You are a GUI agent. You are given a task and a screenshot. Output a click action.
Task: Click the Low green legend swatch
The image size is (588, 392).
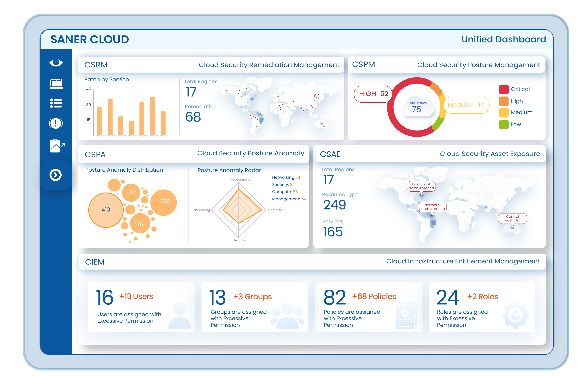tap(503, 125)
